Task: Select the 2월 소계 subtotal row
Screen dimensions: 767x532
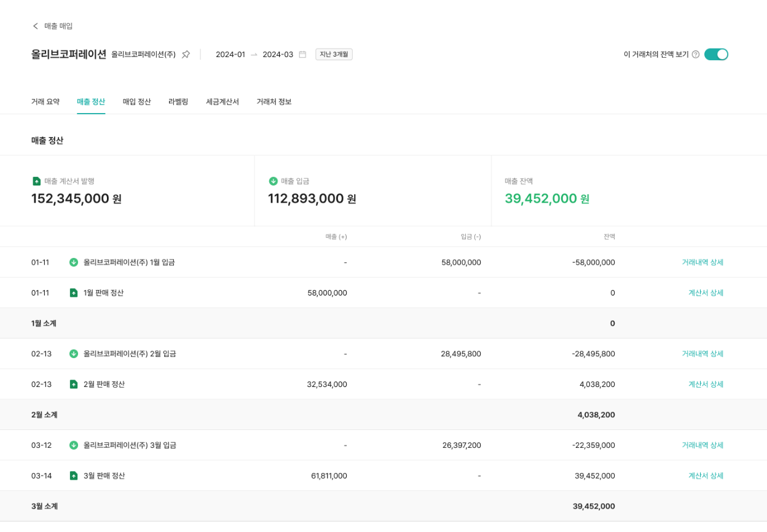Action: [383, 415]
